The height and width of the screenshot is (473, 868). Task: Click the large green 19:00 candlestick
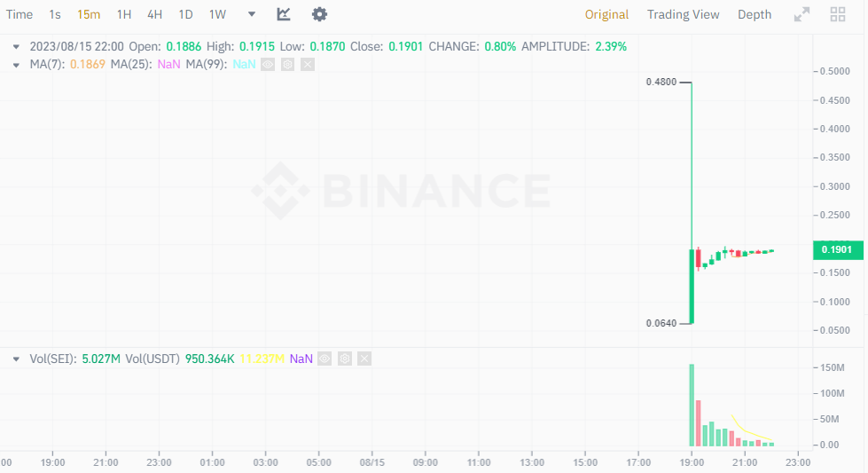pos(692,287)
